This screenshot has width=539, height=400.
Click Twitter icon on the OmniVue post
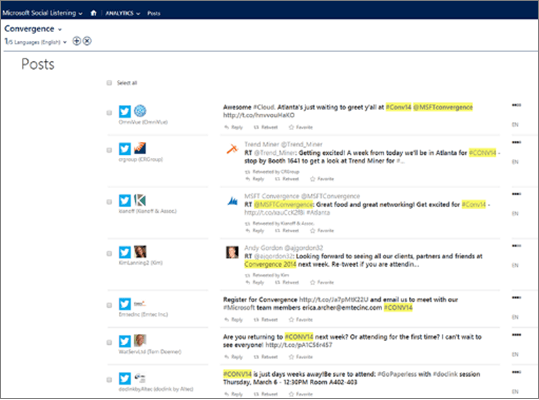(125, 111)
